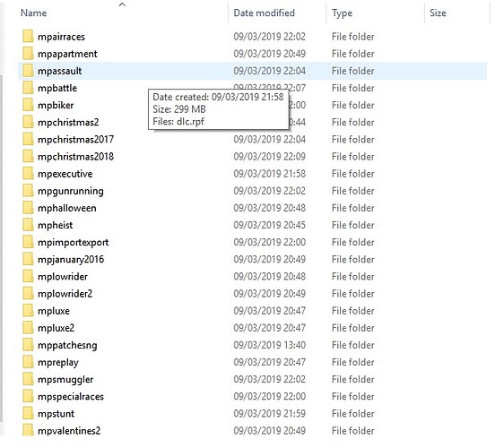Select the mpchristmas2018 folder name
Viewport: 495px width, 448px height.
pos(75,157)
